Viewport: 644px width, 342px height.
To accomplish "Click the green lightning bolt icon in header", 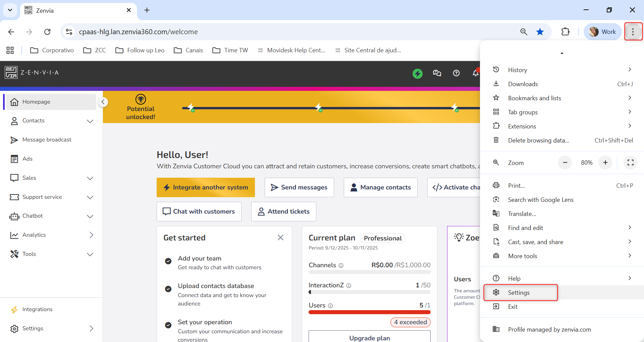I will click(x=417, y=73).
